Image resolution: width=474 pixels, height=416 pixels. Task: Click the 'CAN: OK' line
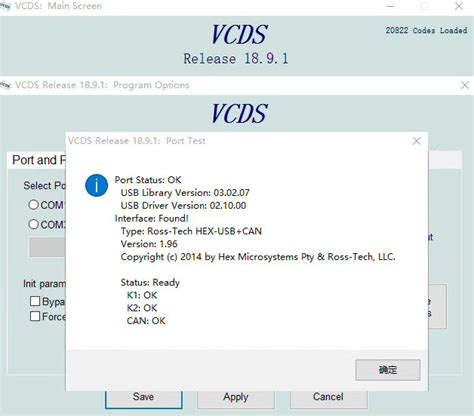146,321
